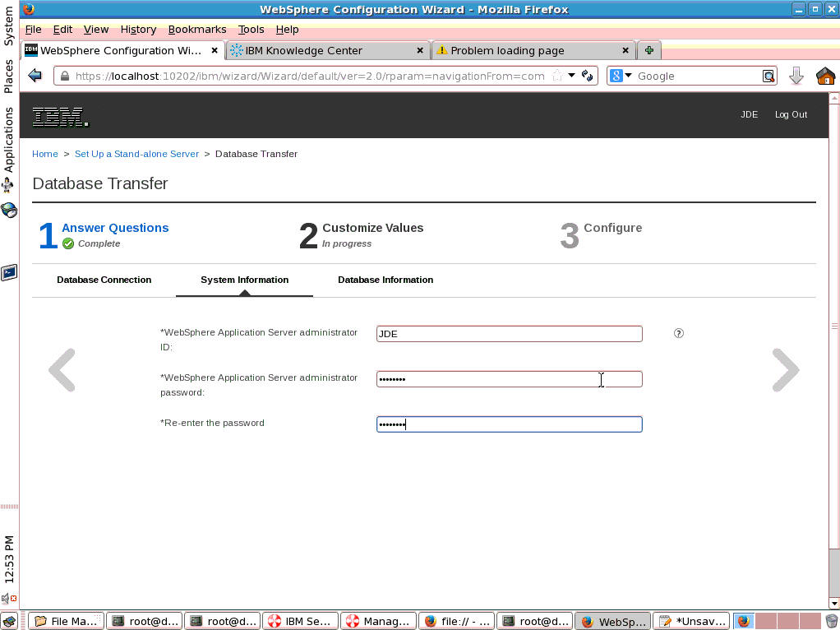Screen dimensions: 840x630
Task: Switch to IBM Knowledge Center tab
Action: click(328, 50)
